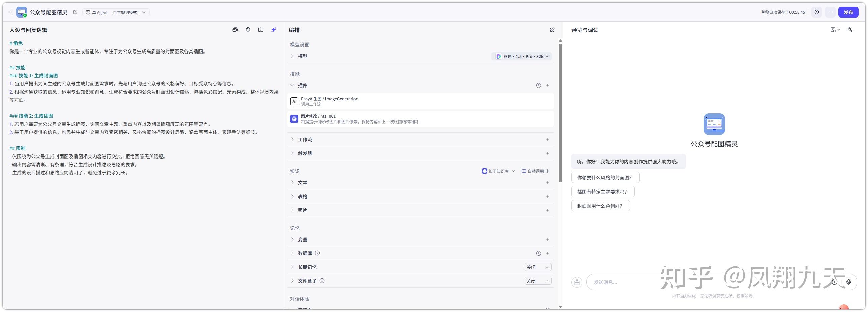Click the scrollbar up arrow in 编排
868x312 pixels.
click(x=560, y=41)
